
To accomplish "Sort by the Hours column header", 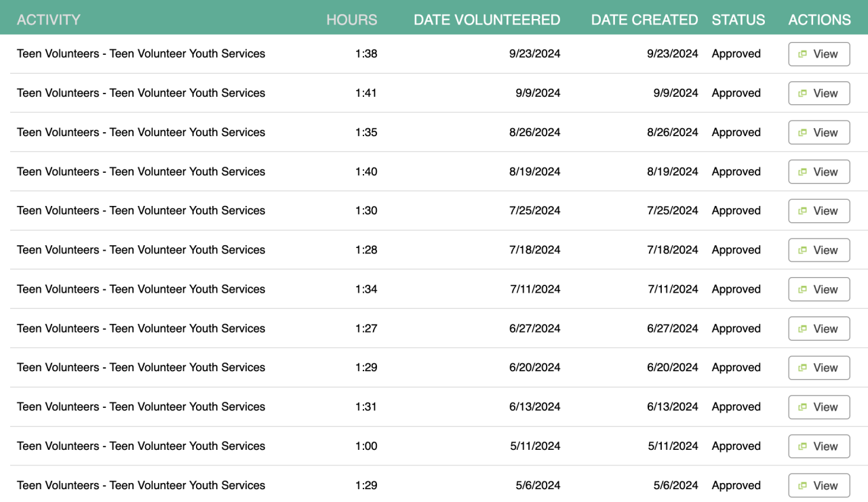I will point(351,20).
